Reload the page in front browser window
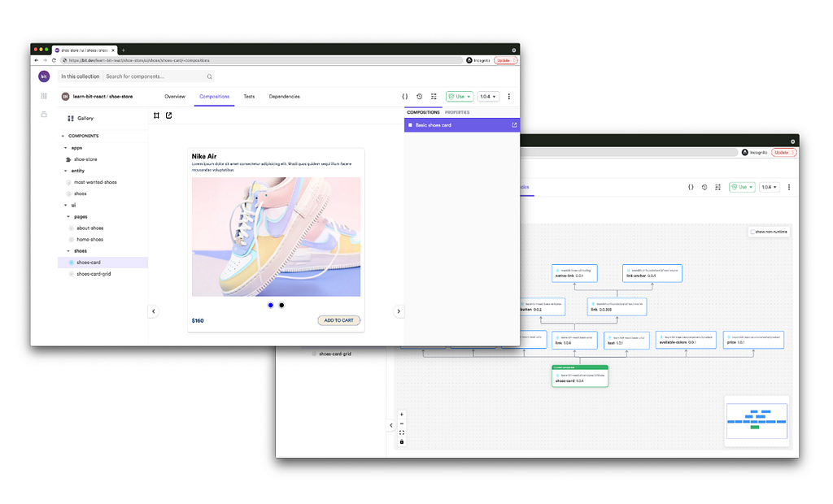 [54, 60]
